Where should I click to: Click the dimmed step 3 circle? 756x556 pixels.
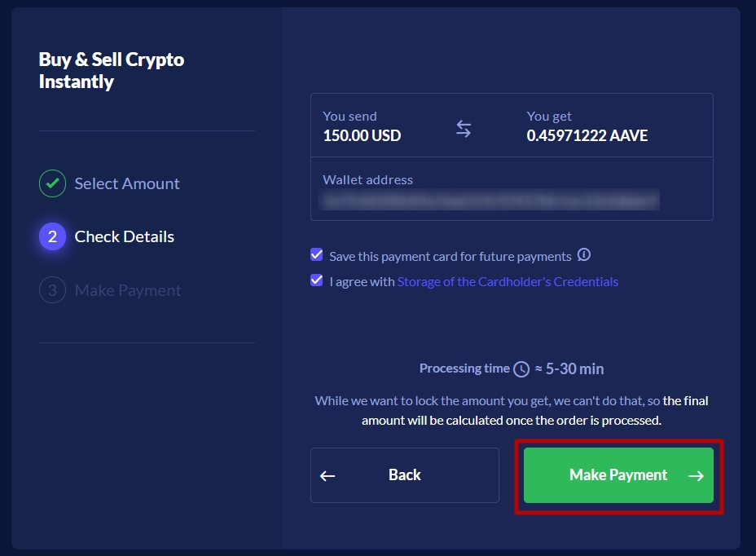(53, 290)
